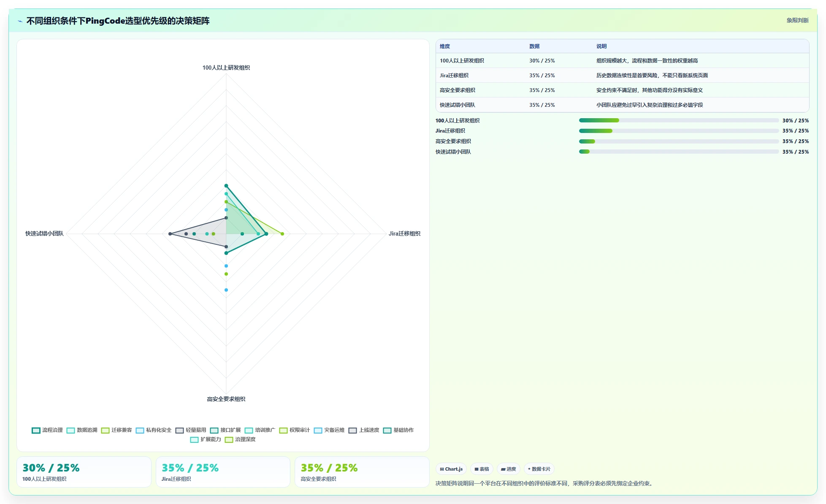826x504 pixels.
Task: Click the 35% / 25% value beside the 快速试错小团队 progress bar
Action: [x=796, y=152]
